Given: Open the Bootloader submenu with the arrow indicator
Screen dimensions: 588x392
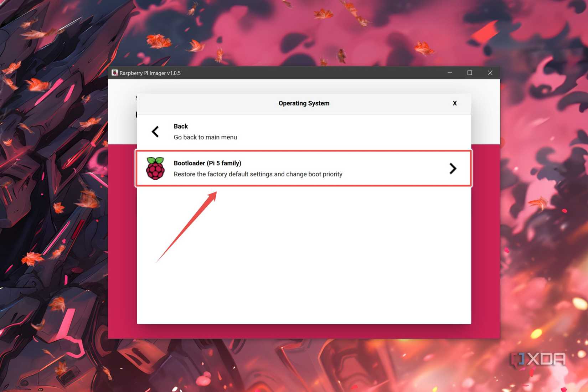Looking at the screenshot, I should 453,168.
